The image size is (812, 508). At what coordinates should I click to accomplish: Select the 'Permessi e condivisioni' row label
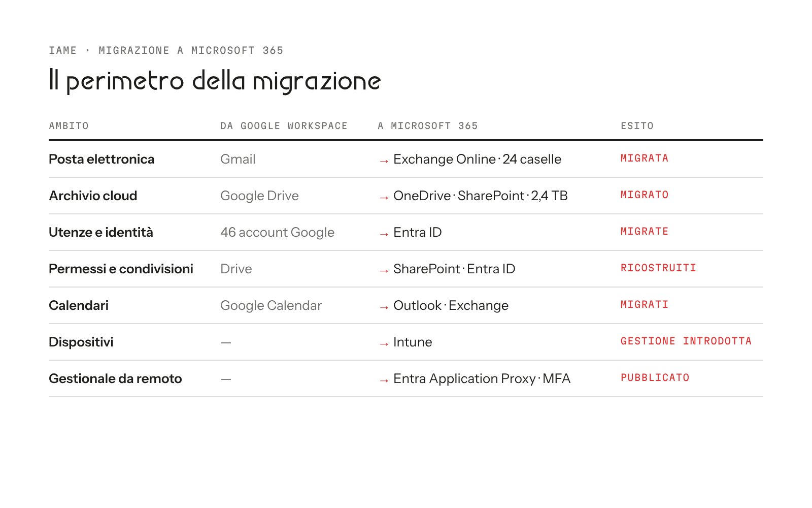(121, 269)
